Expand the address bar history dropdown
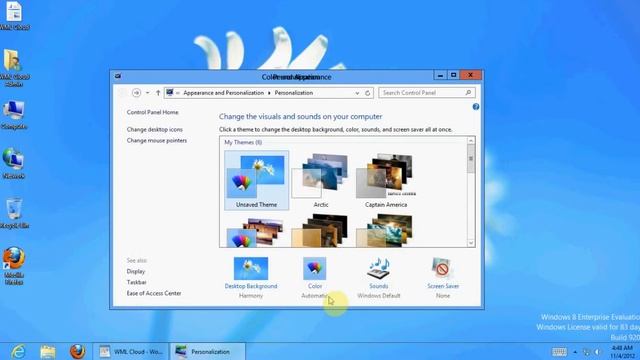 tap(357, 93)
